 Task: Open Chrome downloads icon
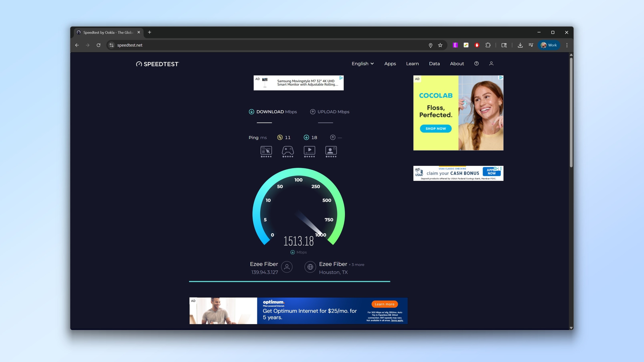(x=520, y=45)
